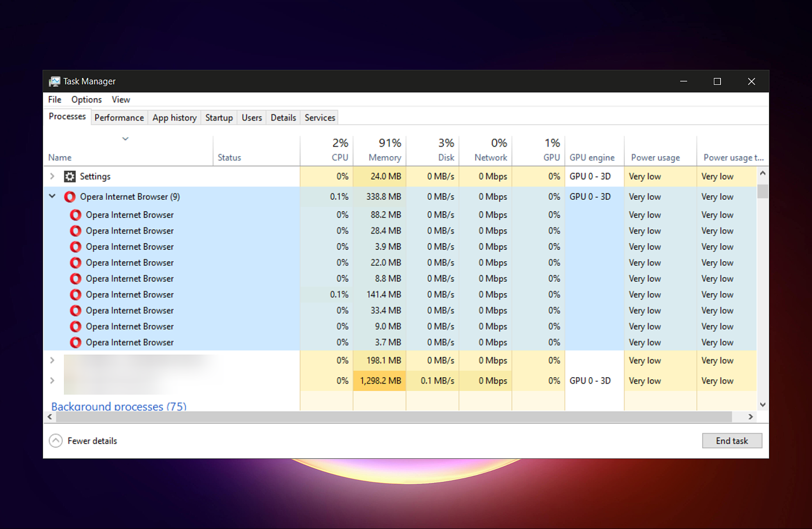Select the Opera Internet Browser (9) row
This screenshot has height=529, width=812.
click(400, 197)
